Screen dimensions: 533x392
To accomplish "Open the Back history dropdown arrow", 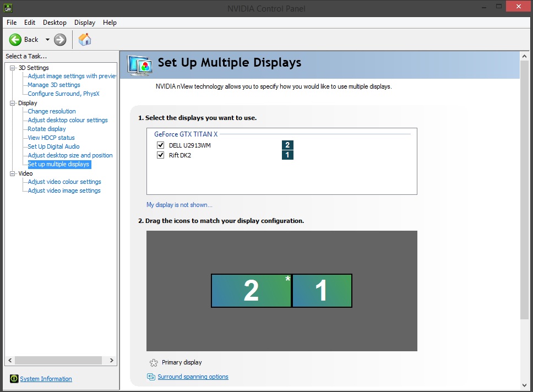I will point(47,40).
